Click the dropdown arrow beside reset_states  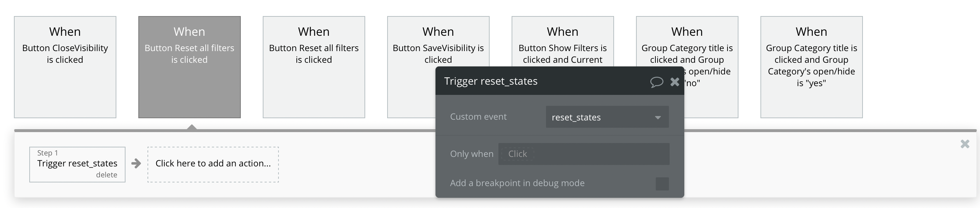[658, 117]
